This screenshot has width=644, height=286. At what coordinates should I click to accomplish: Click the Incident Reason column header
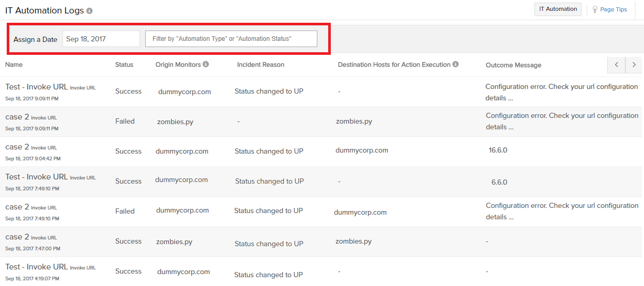pyautogui.click(x=260, y=65)
